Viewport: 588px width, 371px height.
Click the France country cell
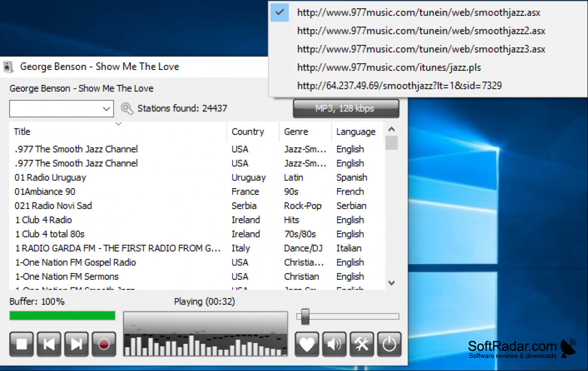[245, 192]
